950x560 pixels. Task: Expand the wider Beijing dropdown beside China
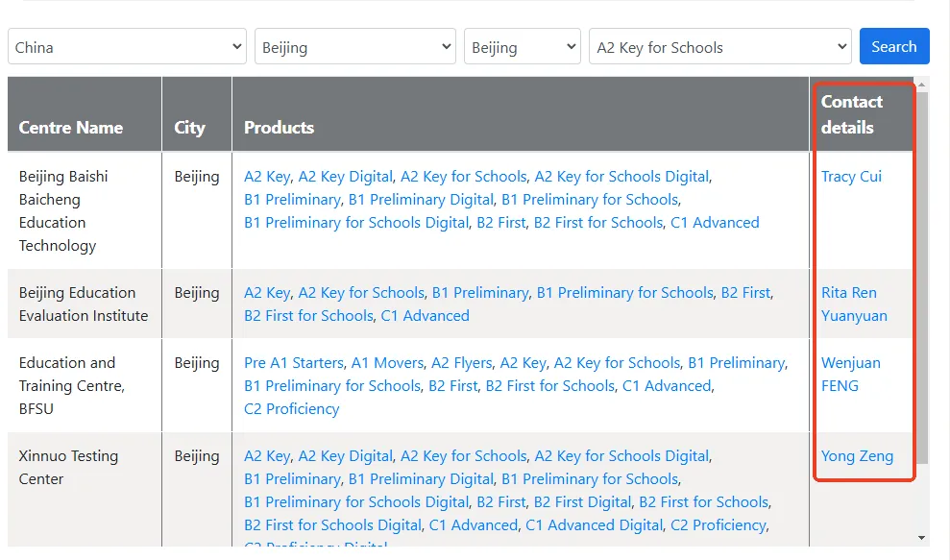coord(354,47)
